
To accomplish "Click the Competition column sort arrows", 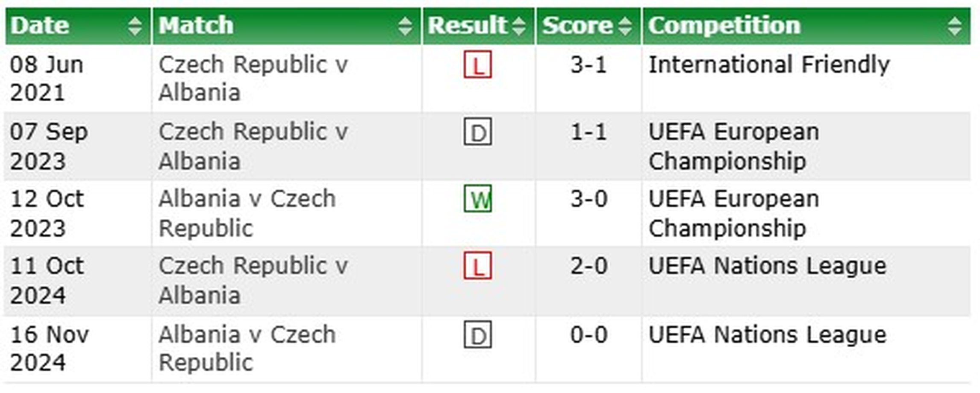I will pos(954,26).
